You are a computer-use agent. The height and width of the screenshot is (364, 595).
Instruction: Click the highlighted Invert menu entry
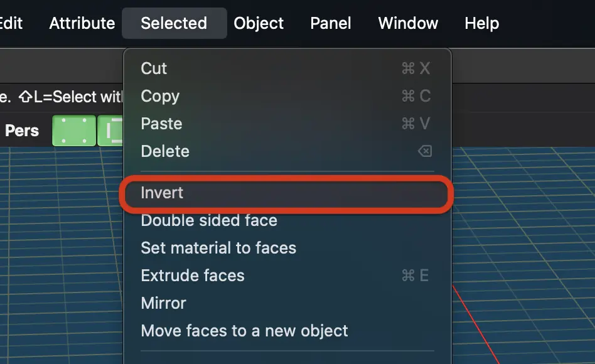pos(287,193)
